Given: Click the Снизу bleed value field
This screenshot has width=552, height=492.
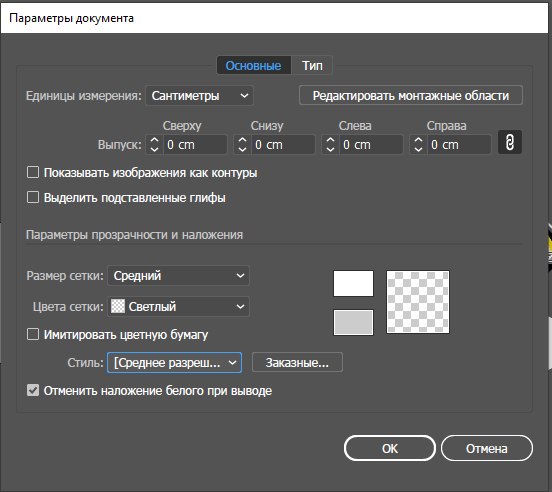Looking at the screenshot, I should pos(283,145).
